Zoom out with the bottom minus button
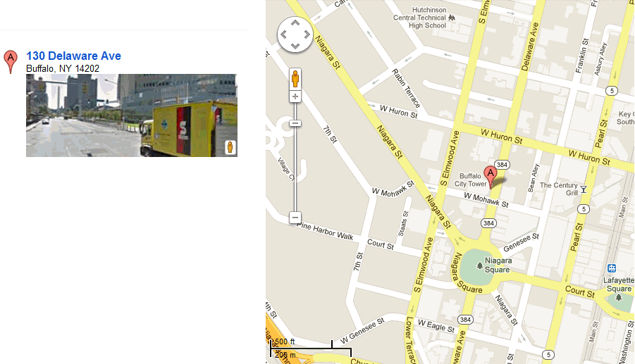This screenshot has height=364, width=635. [295, 218]
